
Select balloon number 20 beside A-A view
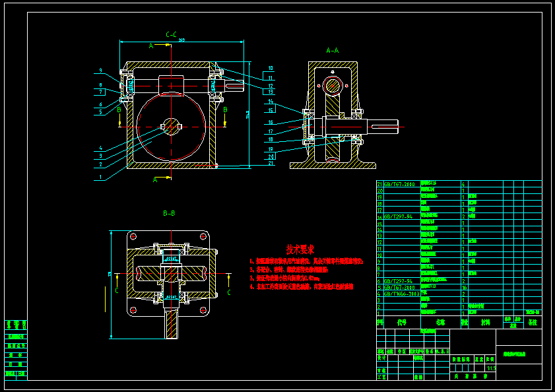[x=271, y=156]
